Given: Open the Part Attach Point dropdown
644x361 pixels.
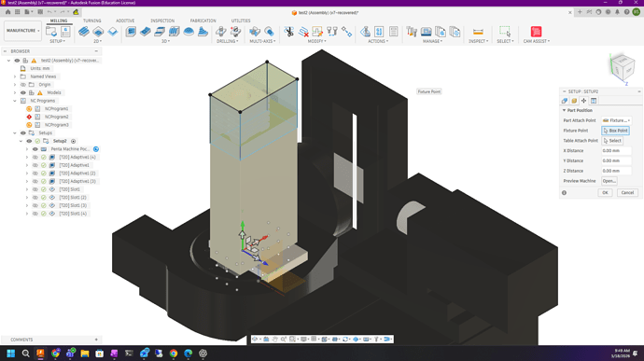Looking at the screenshot, I should click(x=616, y=120).
